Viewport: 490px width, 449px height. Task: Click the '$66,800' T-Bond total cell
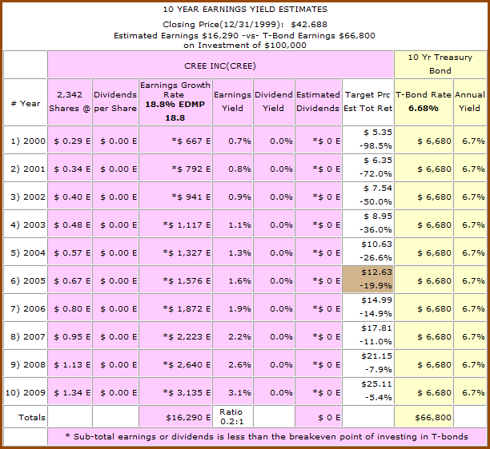pos(424,417)
